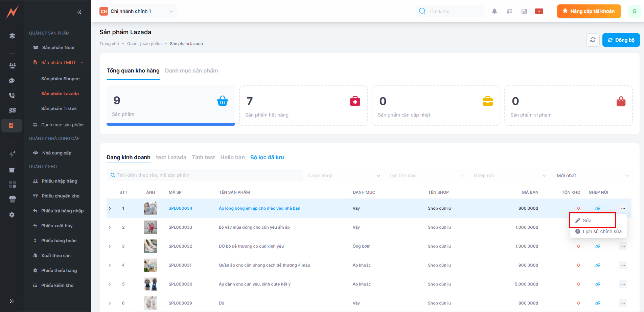Open the Chọn Shop dropdown filter
Screen dimensions: 644x312
click(344, 175)
